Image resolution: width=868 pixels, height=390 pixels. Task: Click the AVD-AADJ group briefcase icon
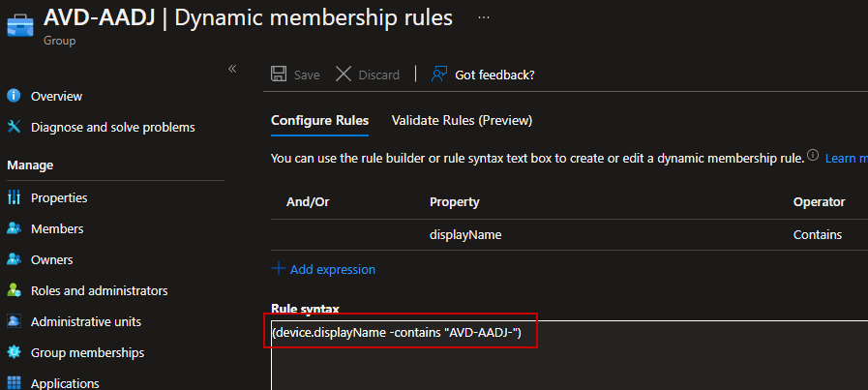coord(20,24)
